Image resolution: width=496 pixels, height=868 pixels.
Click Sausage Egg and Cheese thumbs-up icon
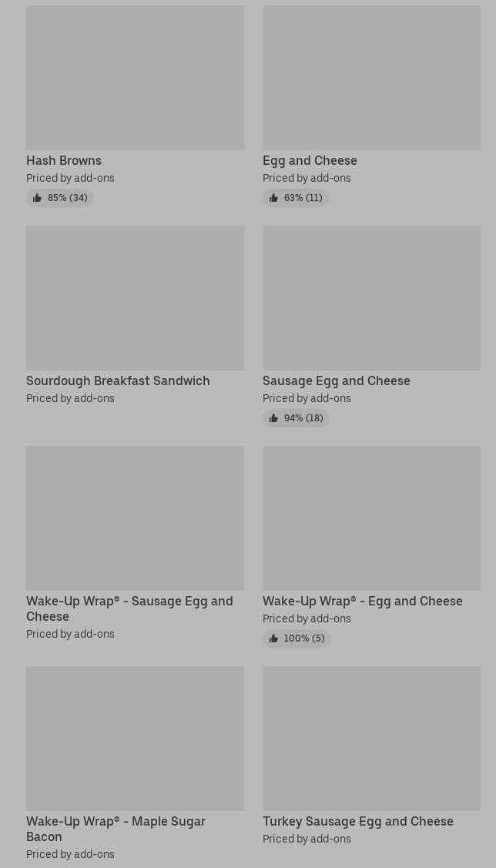point(273,418)
